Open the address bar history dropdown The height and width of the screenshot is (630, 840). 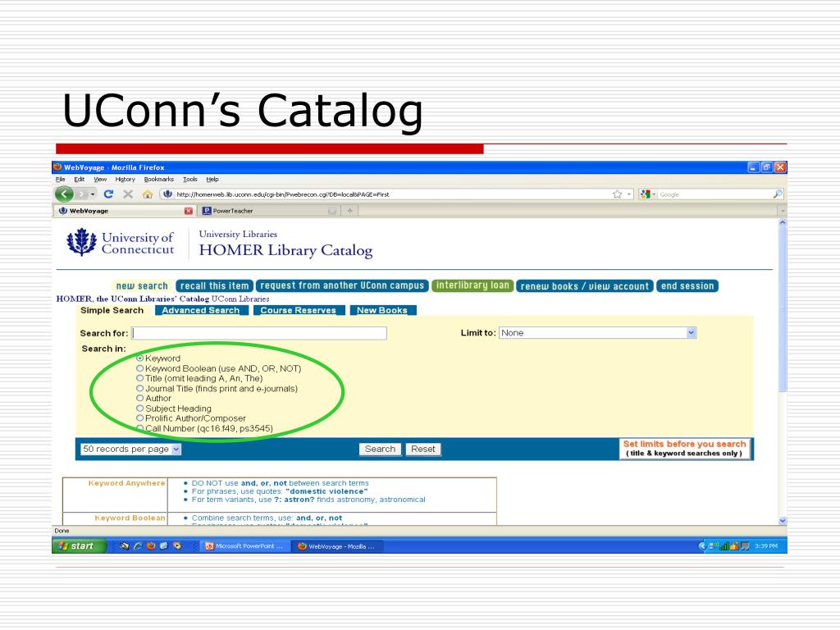pos(629,194)
